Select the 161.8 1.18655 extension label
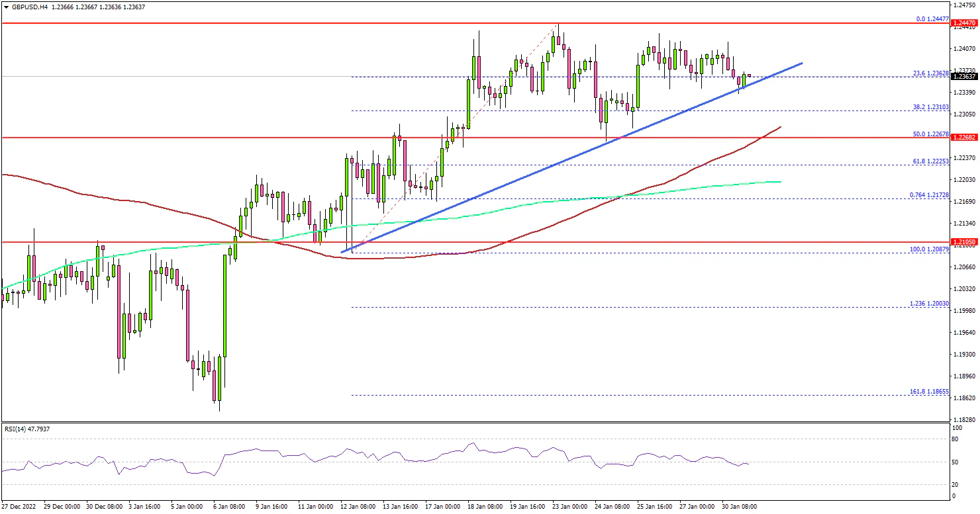The height and width of the screenshot is (514, 980). point(930,392)
